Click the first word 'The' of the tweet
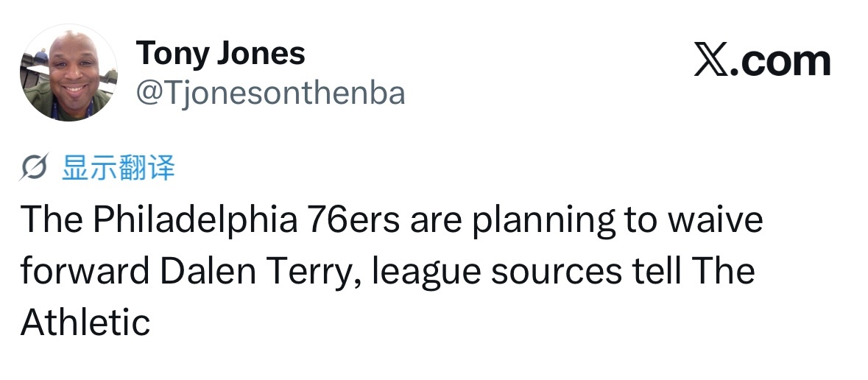The height and width of the screenshot is (380, 868). pos(52,219)
